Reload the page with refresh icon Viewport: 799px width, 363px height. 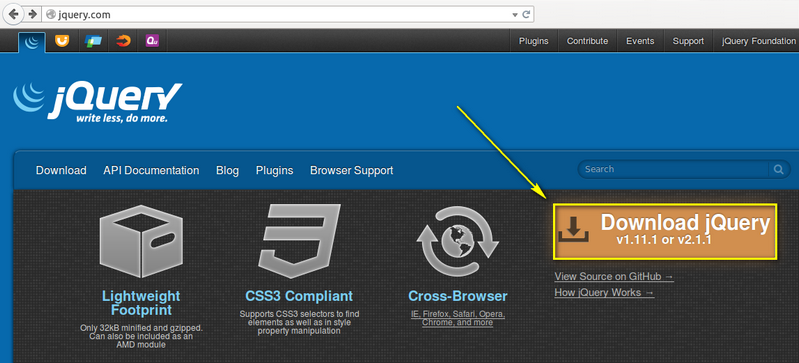pyautogui.click(x=526, y=14)
